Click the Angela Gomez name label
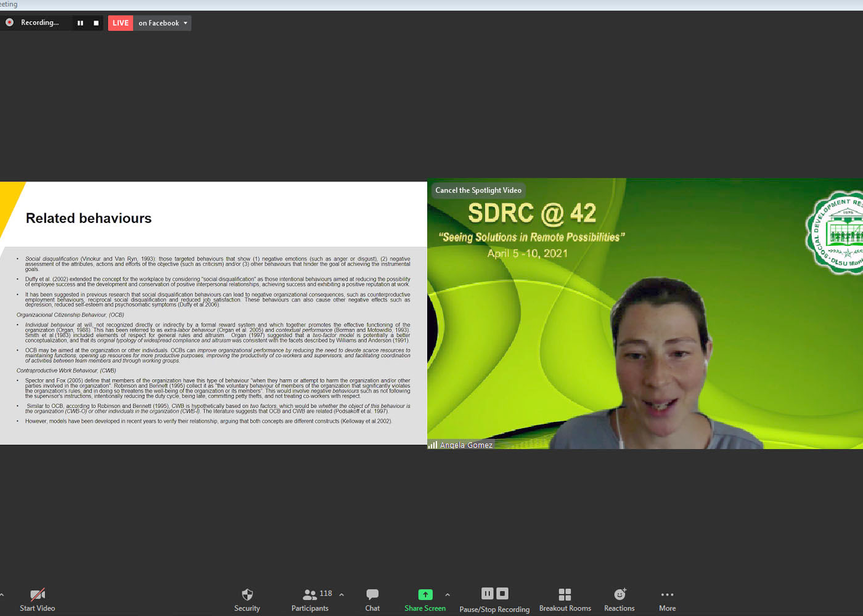Image resolution: width=863 pixels, height=616 pixels. 466,445
